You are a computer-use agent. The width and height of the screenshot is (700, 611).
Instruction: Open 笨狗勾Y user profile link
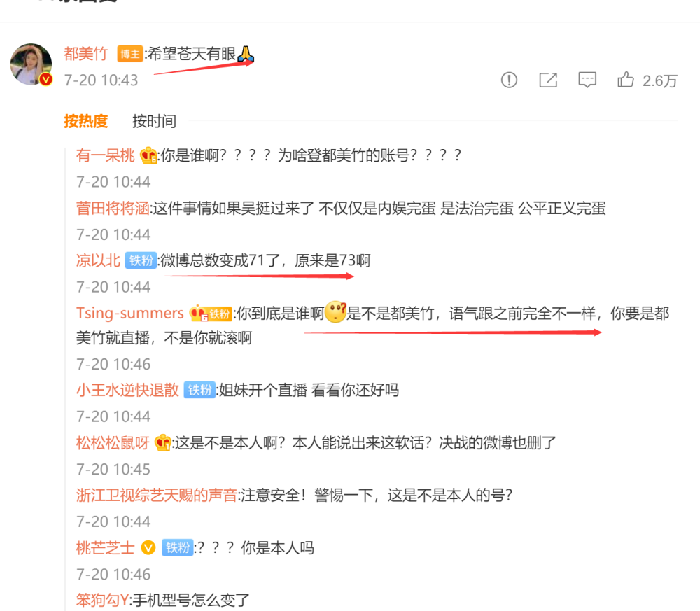coord(103,600)
